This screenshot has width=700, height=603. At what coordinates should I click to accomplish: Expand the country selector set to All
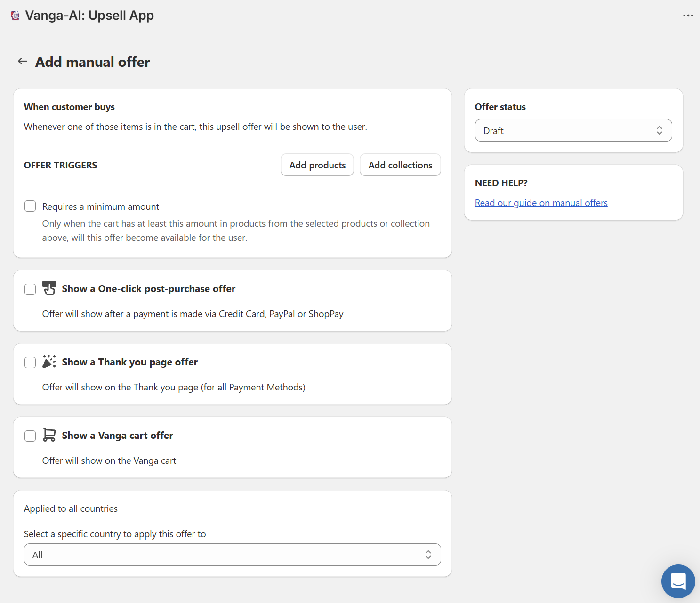(232, 555)
